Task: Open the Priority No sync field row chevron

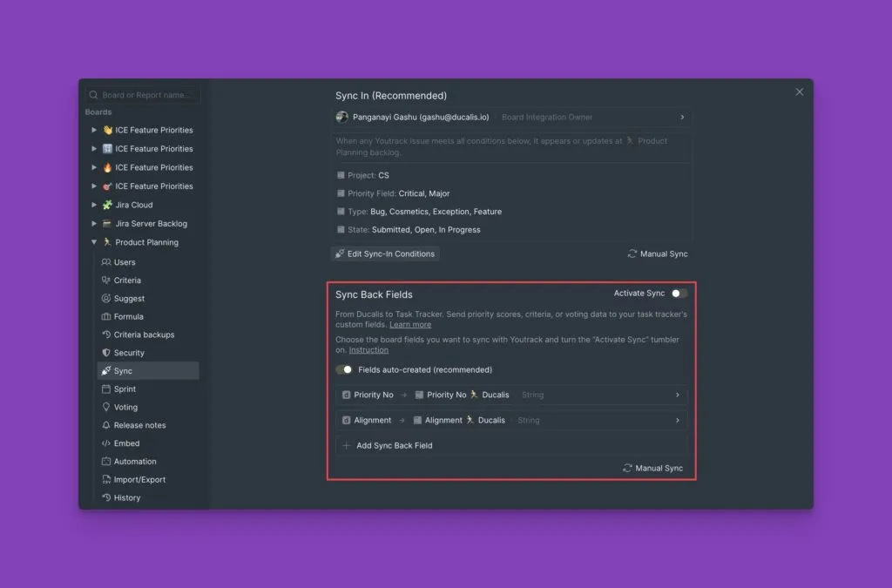Action: point(677,395)
